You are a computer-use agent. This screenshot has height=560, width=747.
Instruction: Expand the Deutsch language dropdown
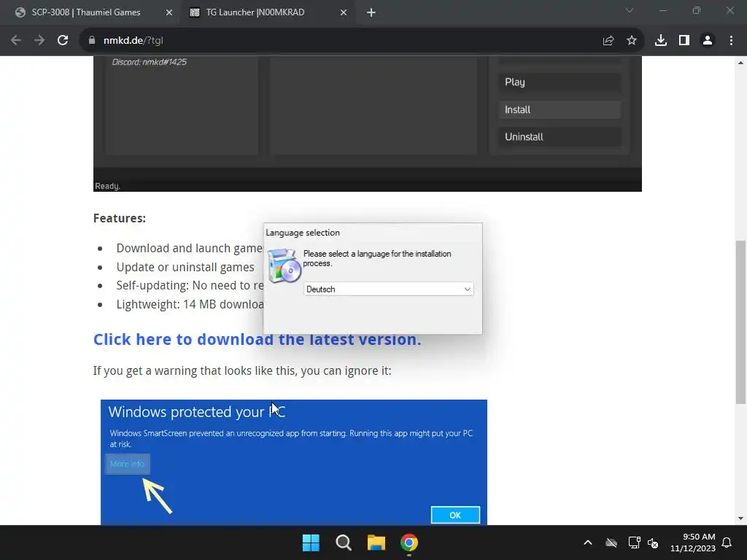click(389, 289)
